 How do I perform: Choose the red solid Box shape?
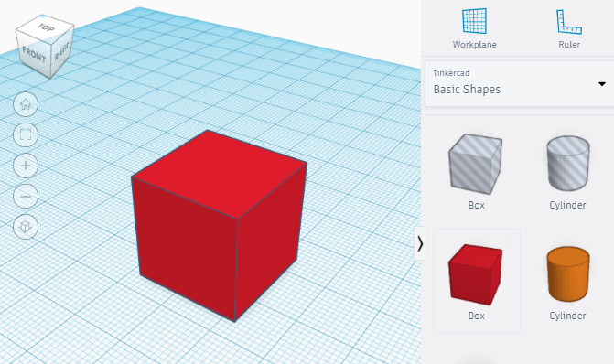pos(476,281)
